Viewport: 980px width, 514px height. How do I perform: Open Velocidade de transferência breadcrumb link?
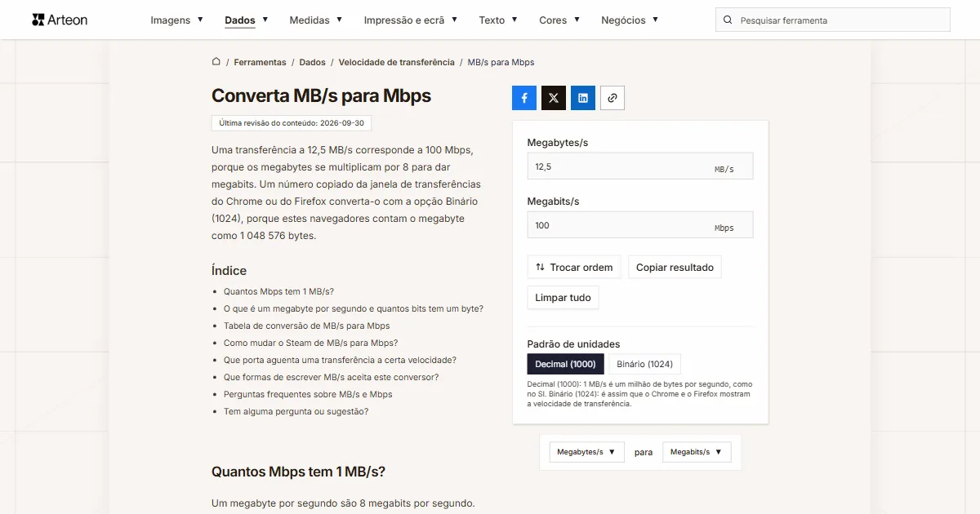396,62
